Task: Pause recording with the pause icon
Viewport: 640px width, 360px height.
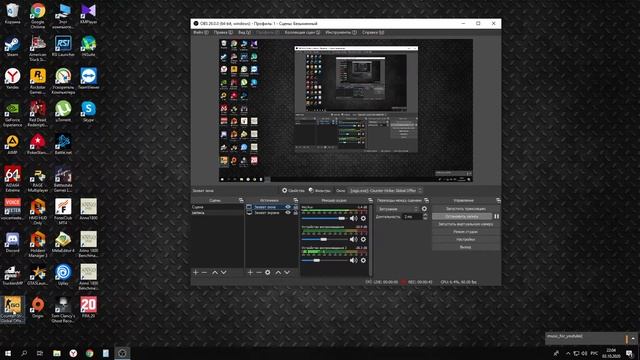Action: (x=496, y=216)
